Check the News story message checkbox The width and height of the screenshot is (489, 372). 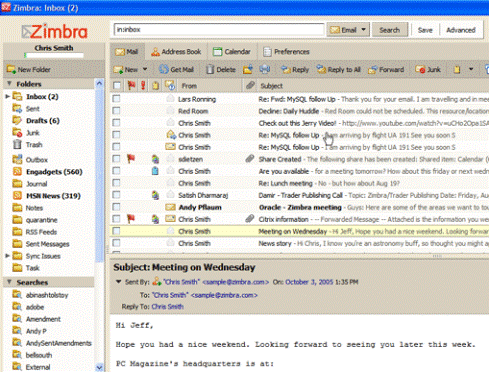(116, 243)
